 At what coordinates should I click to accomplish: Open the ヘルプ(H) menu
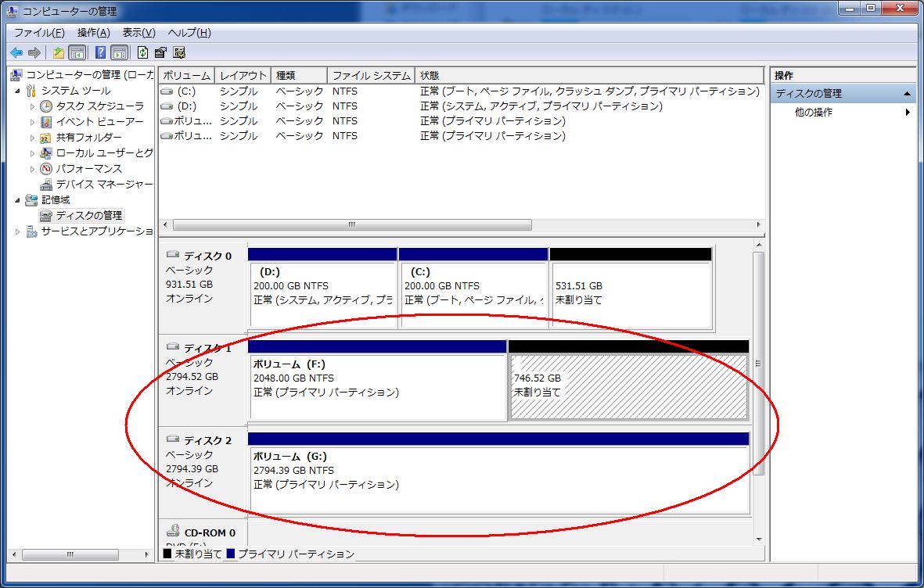click(189, 33)
